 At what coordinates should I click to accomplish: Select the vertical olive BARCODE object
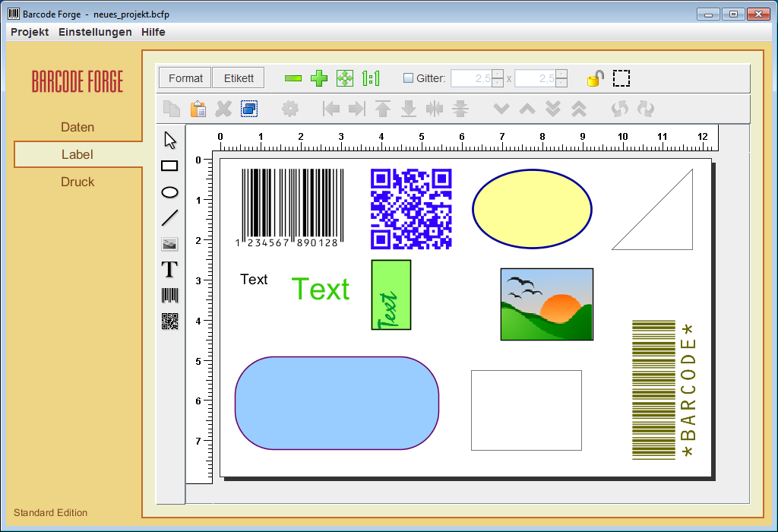tap(664, 390)
